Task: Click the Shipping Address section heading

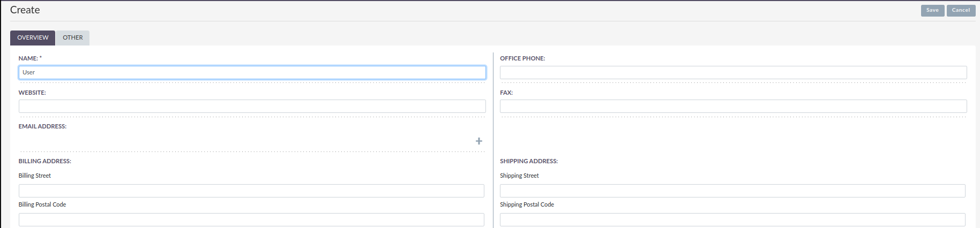Action: 528,161
